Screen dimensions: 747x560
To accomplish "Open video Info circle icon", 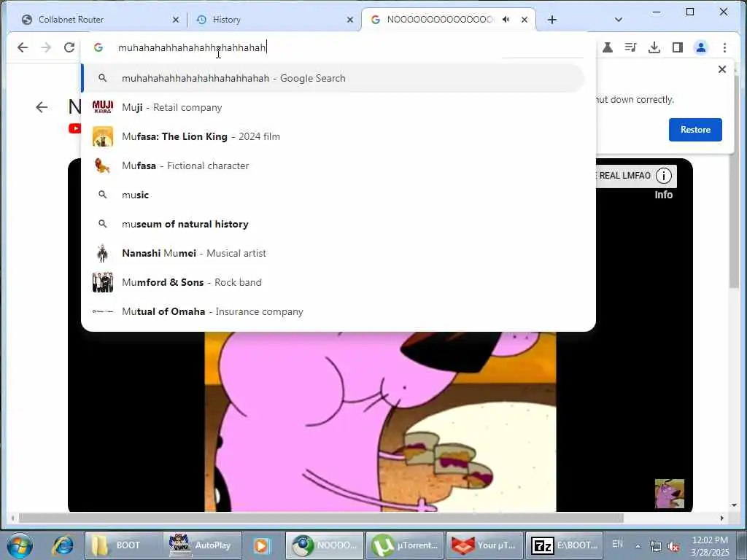I will click(664, 176).
